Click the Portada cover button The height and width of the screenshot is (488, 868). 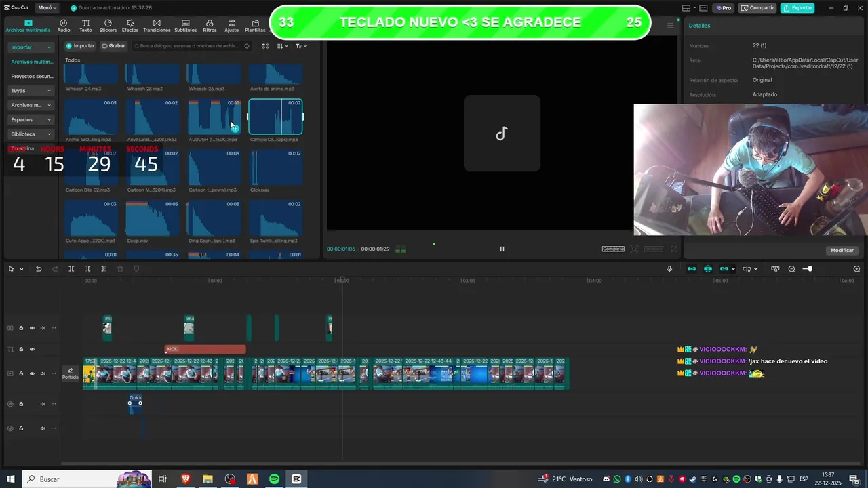pyautogui.click(x=71, y=373)
